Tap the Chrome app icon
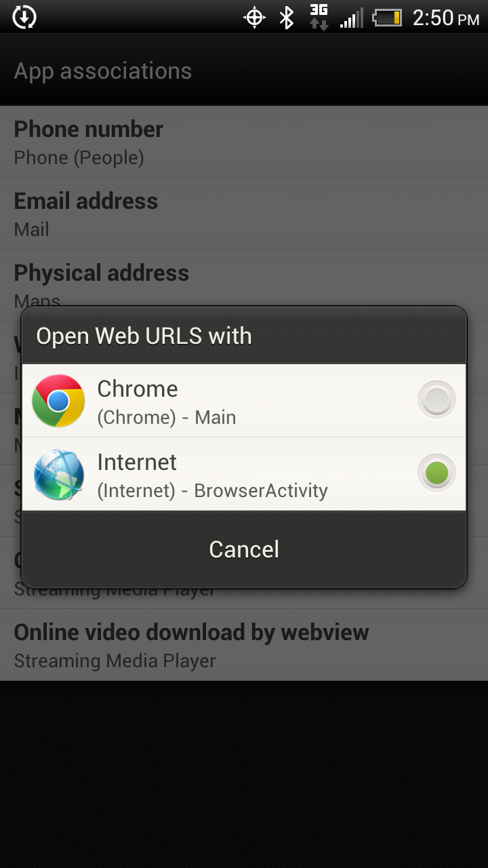Screen dimensions: 488x868 (58, 401)
